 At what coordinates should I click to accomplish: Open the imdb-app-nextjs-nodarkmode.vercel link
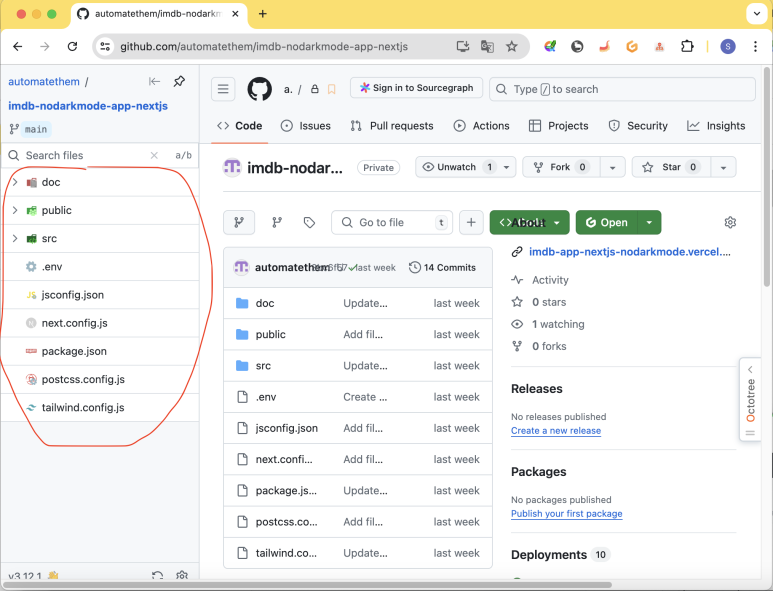click(630, 252)
